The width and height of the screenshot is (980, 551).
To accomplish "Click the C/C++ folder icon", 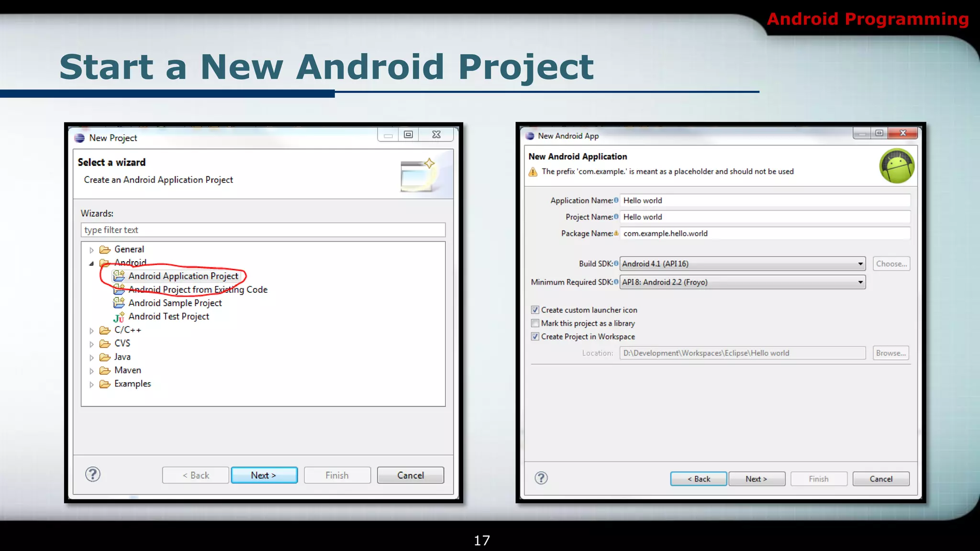I will [105, 331].
